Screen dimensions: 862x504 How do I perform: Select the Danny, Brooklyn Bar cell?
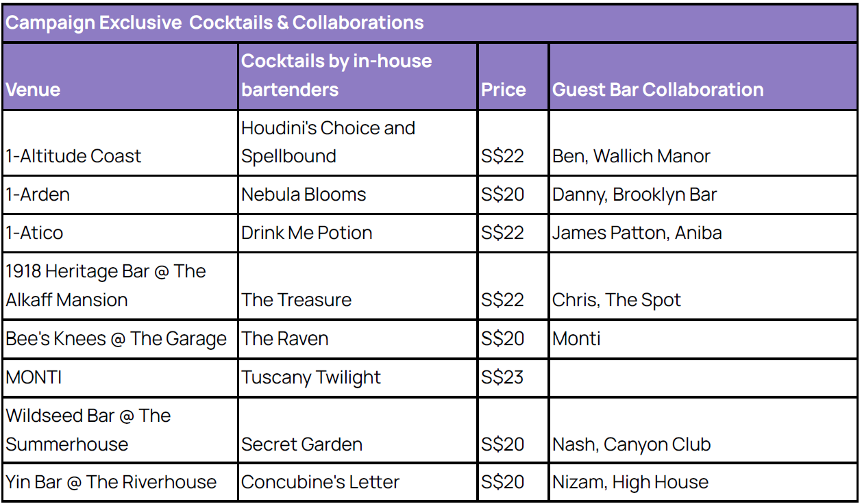pyautogui.click(x=704, y=194)
